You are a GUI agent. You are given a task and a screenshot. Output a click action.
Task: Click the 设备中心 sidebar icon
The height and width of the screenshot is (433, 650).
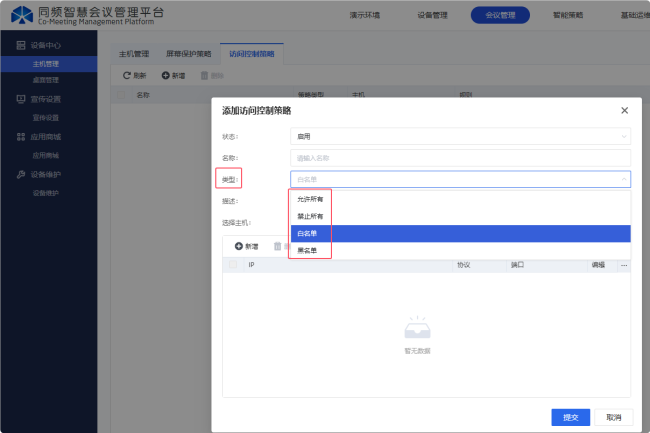click(21, 46)
